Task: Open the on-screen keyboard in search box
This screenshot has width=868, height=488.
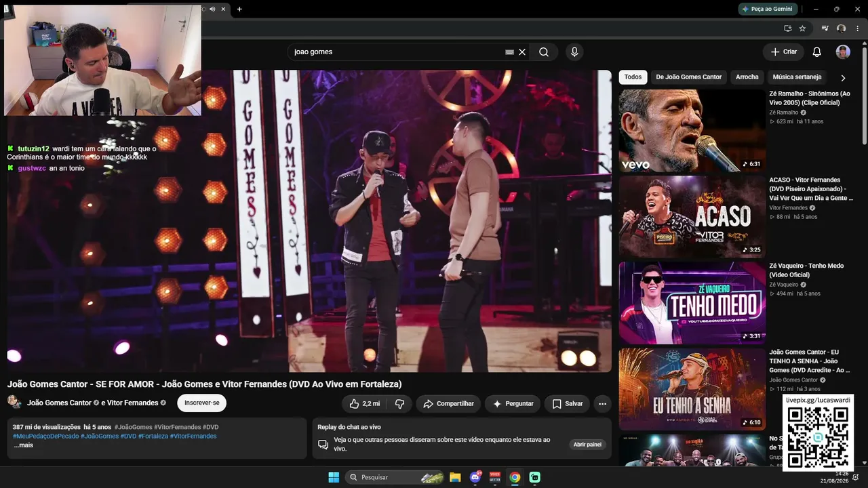Action: tap(509, 52)
